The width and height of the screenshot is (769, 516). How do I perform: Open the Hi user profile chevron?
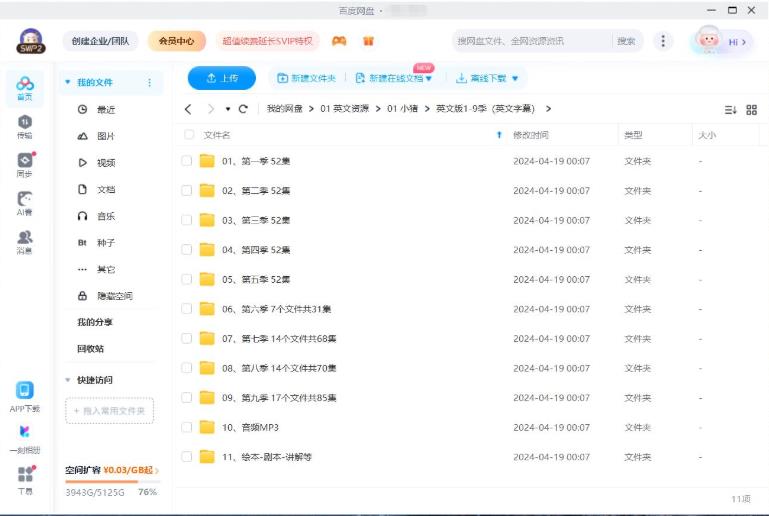coord(744,42)
